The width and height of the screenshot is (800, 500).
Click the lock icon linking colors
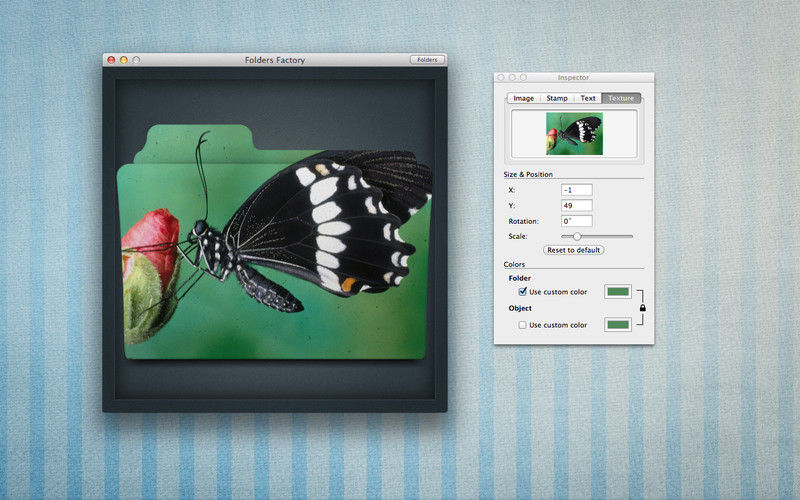pyautogui.click(x=642, y=308)
